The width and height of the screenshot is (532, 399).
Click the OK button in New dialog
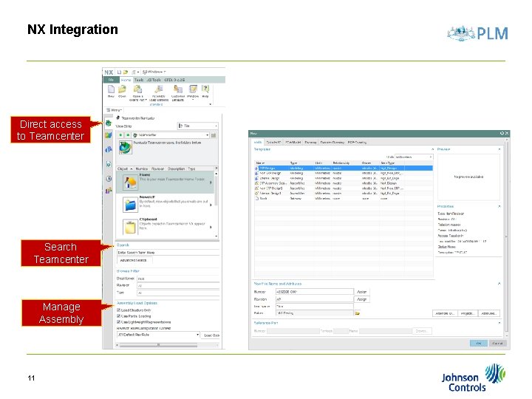[478, 344]
